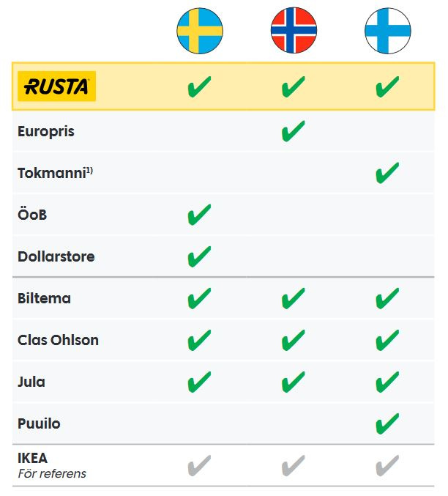
Task: Click the 'För referens' subtitle text
Action: [x=52, y=473]
